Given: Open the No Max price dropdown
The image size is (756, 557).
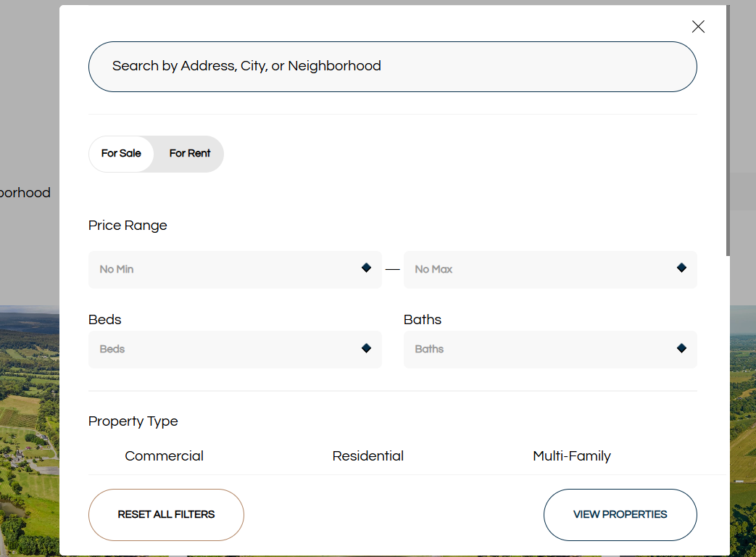Looking at the screenshot, I should tap(540, 270).
